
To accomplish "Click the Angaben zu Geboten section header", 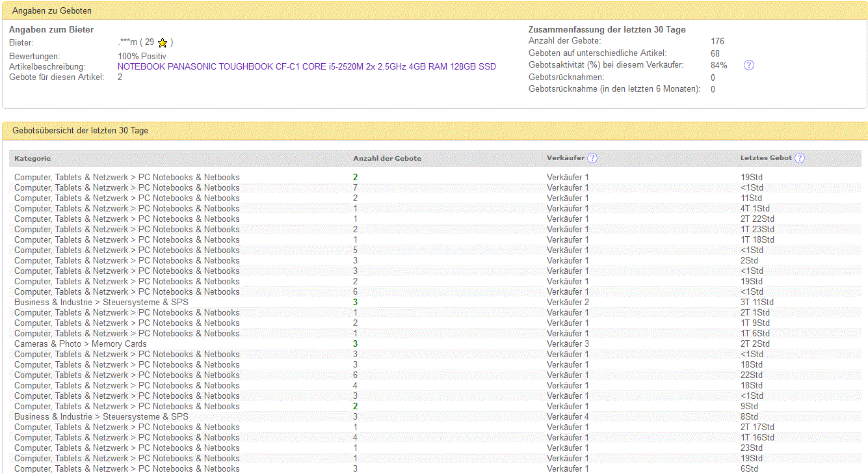I will pyautogui.click(x=52, y=11).
